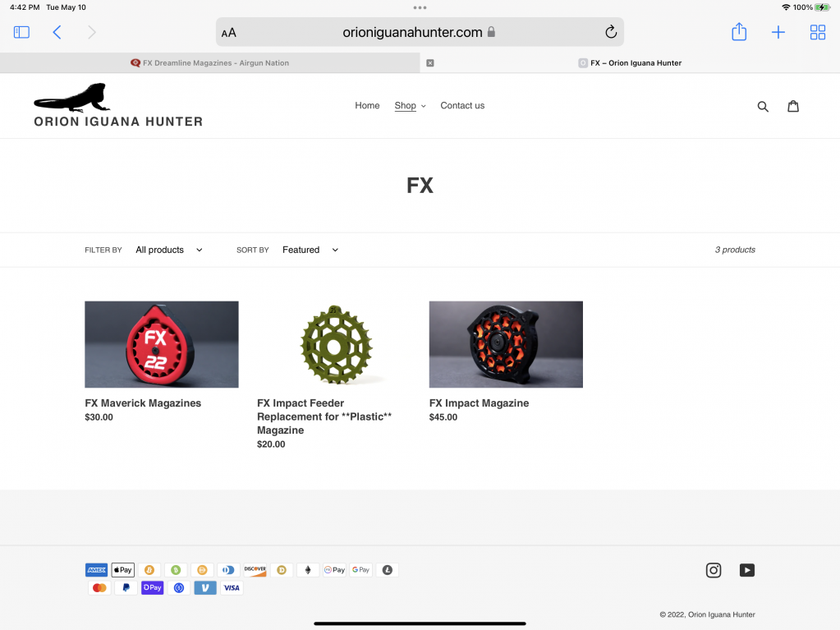Open the shopping cart bag

point(793,106)
